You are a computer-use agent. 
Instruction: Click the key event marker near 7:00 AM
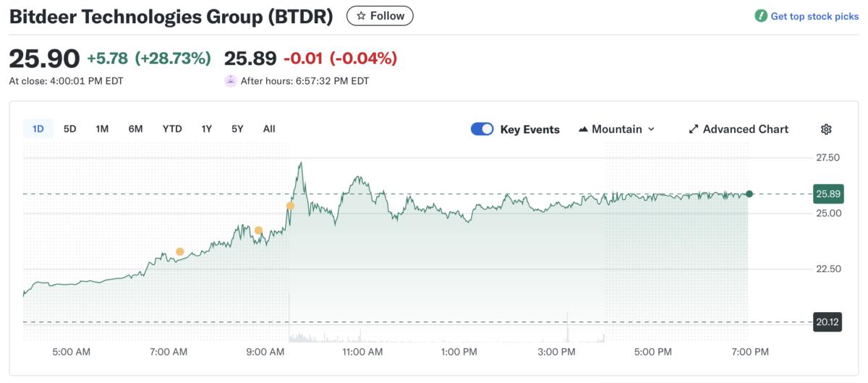(x=180, y=252)
